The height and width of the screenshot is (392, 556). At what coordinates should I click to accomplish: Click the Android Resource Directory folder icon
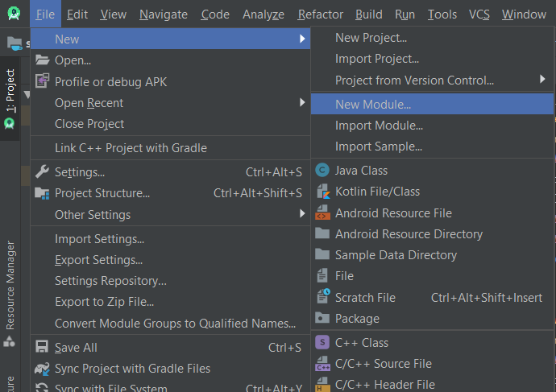click(x=322, y=233)
